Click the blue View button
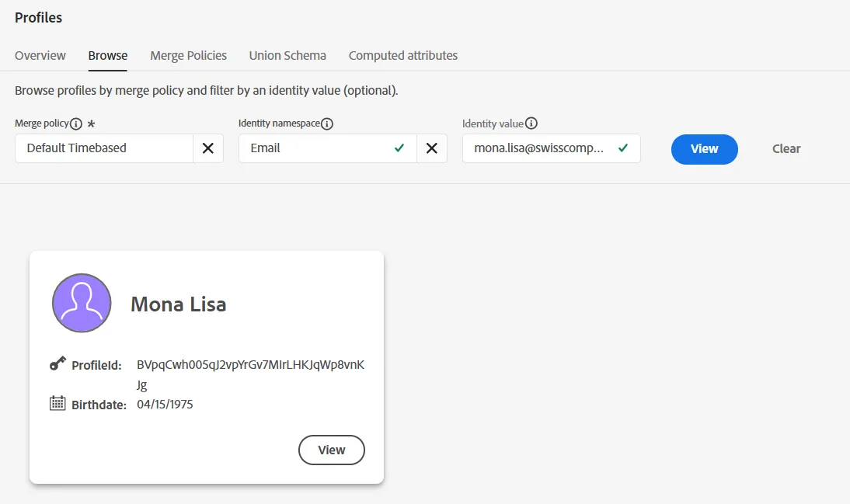The height and width of the screenshot is (504, 850). [x=704, y=149]
